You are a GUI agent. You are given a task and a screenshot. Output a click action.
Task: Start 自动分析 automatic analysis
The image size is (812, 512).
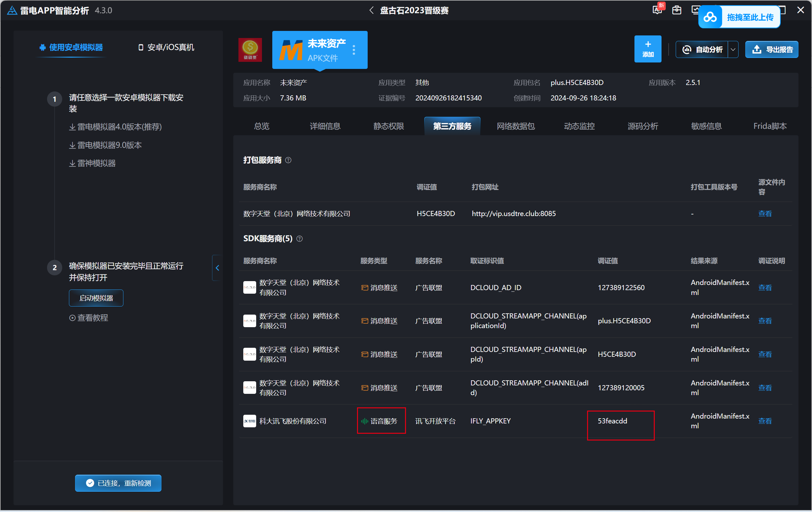(x=702, y=50)
